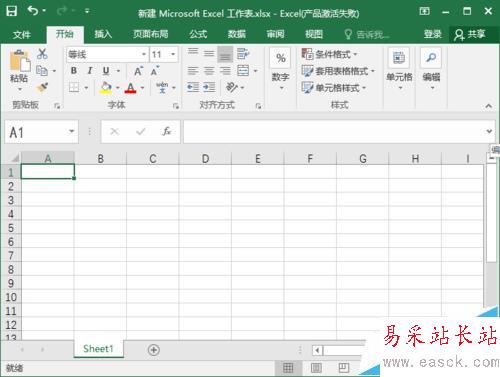Switch to Normal view in status bar
This screenshot has height=377, width=500.
288,368
